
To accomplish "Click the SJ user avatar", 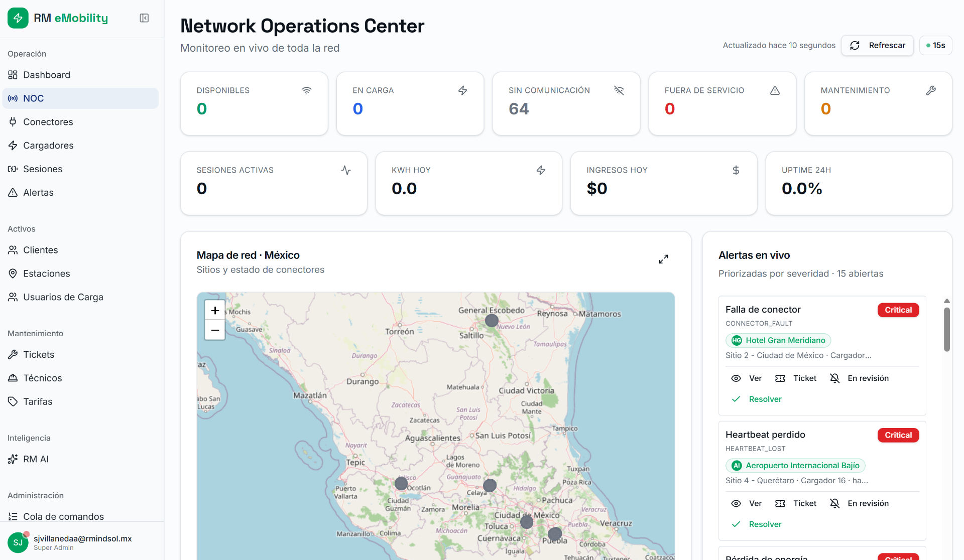I will (18, 542).
